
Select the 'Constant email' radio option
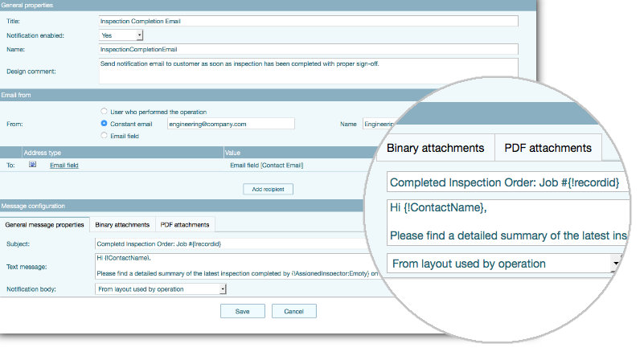click(104, 123)
